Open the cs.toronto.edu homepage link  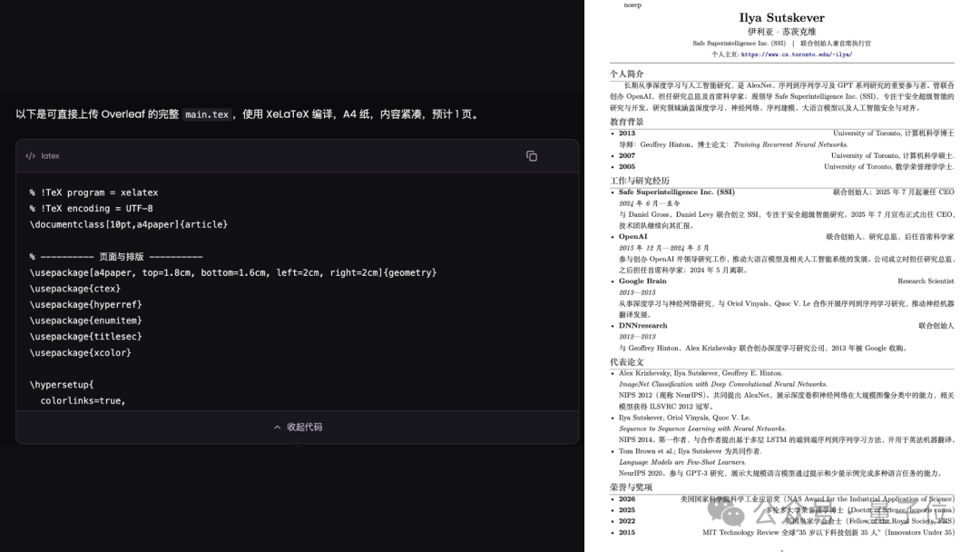tap(797, 54)
